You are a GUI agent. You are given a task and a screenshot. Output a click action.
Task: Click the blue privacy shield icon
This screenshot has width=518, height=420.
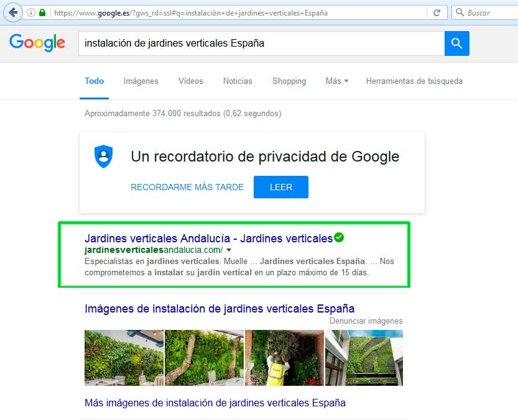(x=103, y=156)
